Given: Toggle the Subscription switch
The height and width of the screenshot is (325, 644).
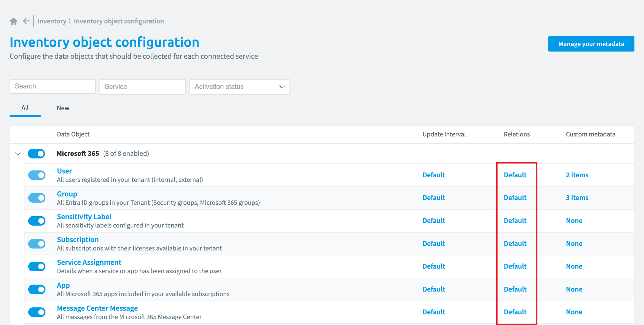Looking at the screenshot, I should pyautogui.click(x=37, y=244).
